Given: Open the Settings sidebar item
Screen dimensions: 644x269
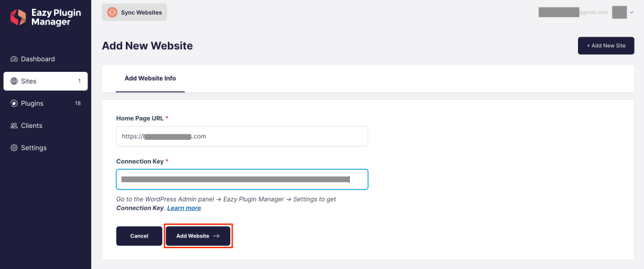Looking at the screenshot, I should (x=45, y=147).
